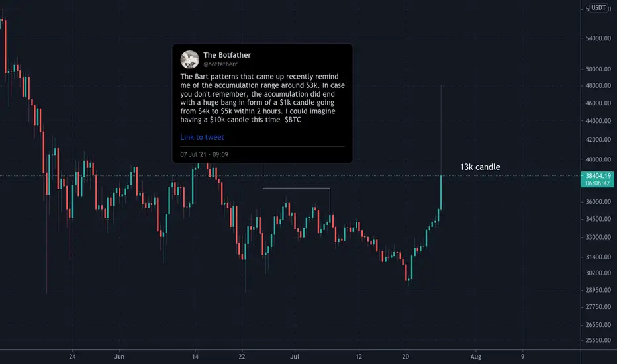617x364 pixels.
Task: Click the 54000.00 price scale label
Action: 598,38
